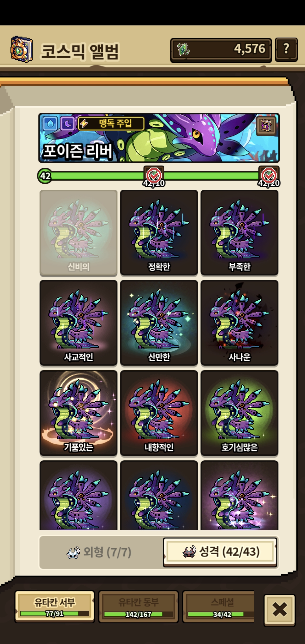Select the 기품있는 dragon card

point(79,413)
